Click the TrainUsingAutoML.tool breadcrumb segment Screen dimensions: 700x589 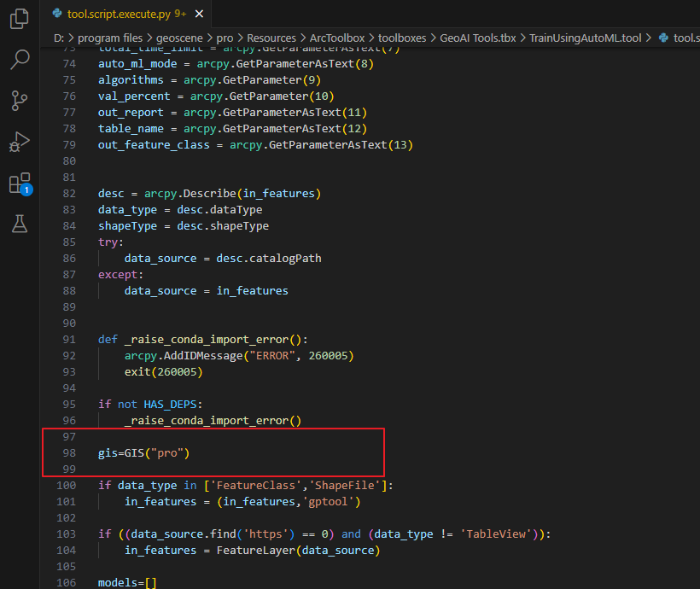pyautogui.click(x=586, y=38)
